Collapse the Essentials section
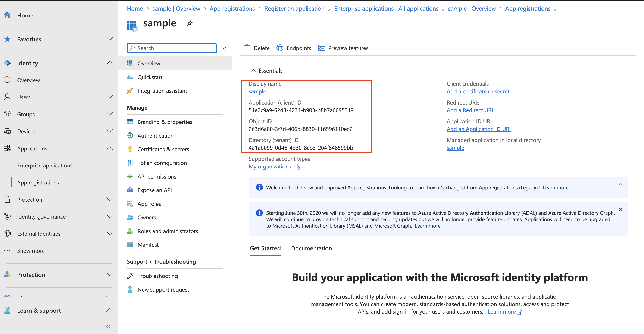This screenshot has width=644, height=334. click(253, 71)
